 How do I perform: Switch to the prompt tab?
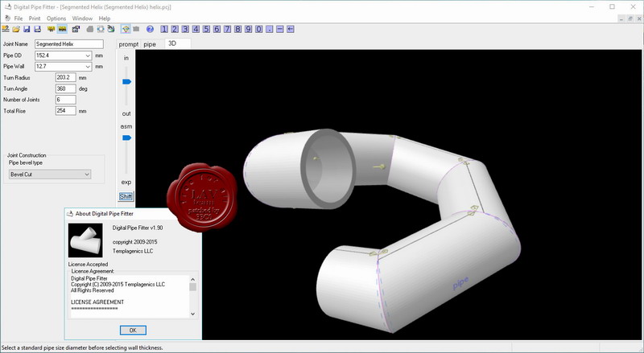[x=129, y=44]
